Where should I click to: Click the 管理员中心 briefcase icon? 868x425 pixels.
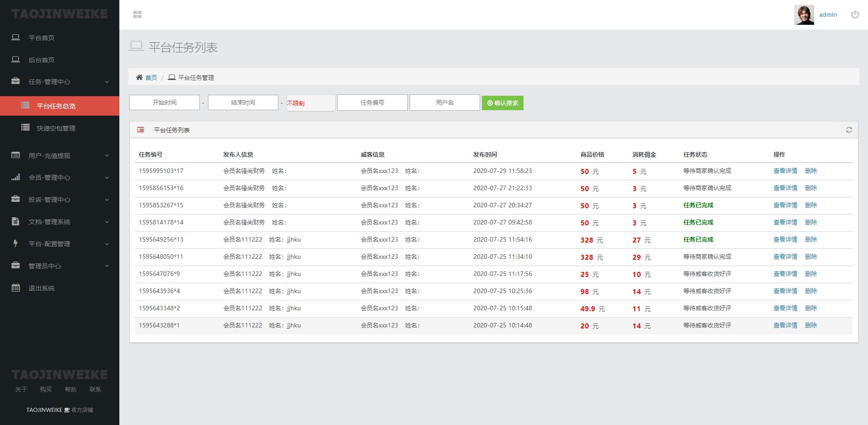(15, 266)
